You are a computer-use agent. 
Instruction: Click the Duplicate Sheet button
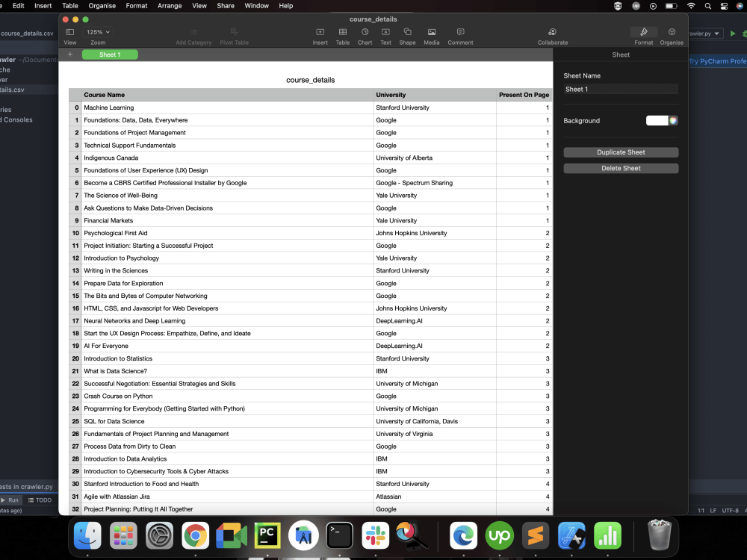click(621, 152)
